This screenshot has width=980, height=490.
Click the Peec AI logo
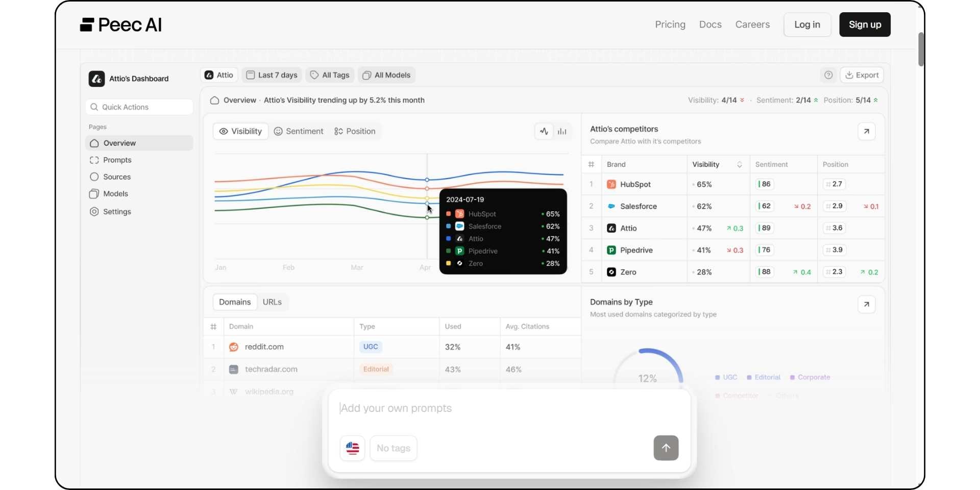click(121, 24)
